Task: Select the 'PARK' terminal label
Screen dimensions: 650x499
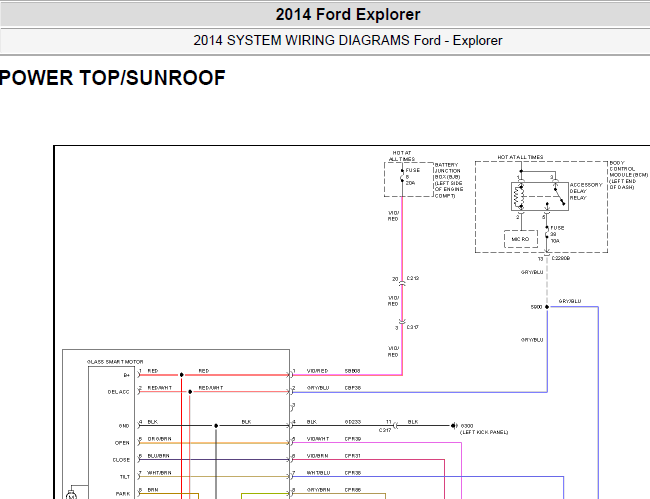Action: (123, 494)
